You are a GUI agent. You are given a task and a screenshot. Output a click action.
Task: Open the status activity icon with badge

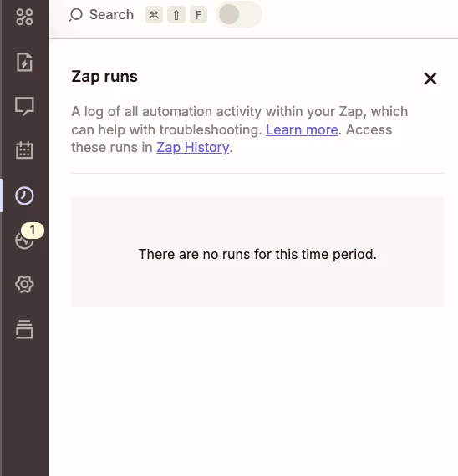[24, 241]
